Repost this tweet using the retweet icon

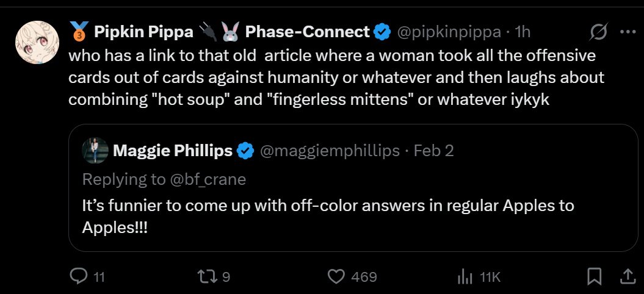[207, 277]
